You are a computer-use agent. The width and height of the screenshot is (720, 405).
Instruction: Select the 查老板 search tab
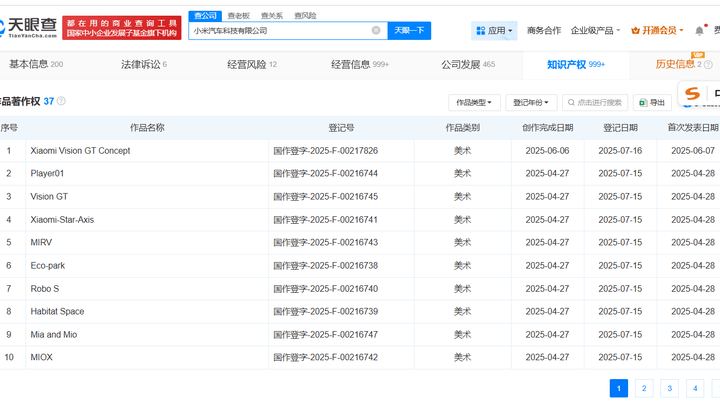tap(238, 16)
